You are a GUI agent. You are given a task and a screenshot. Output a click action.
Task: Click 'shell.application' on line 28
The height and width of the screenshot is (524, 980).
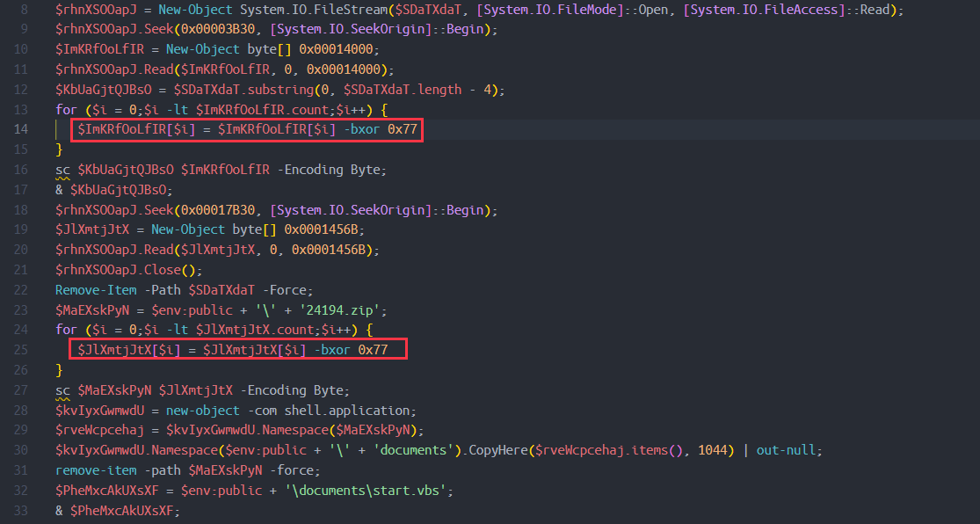point(347,411)
